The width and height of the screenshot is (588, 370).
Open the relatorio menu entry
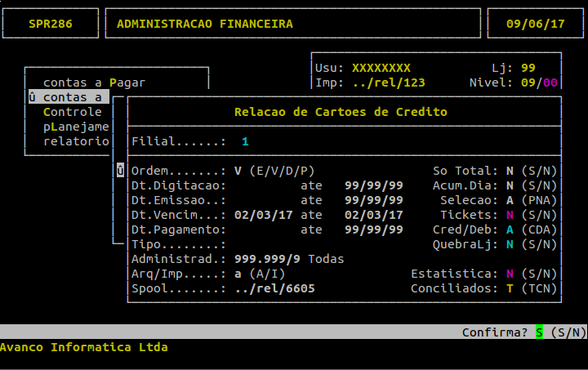point(76,141)
